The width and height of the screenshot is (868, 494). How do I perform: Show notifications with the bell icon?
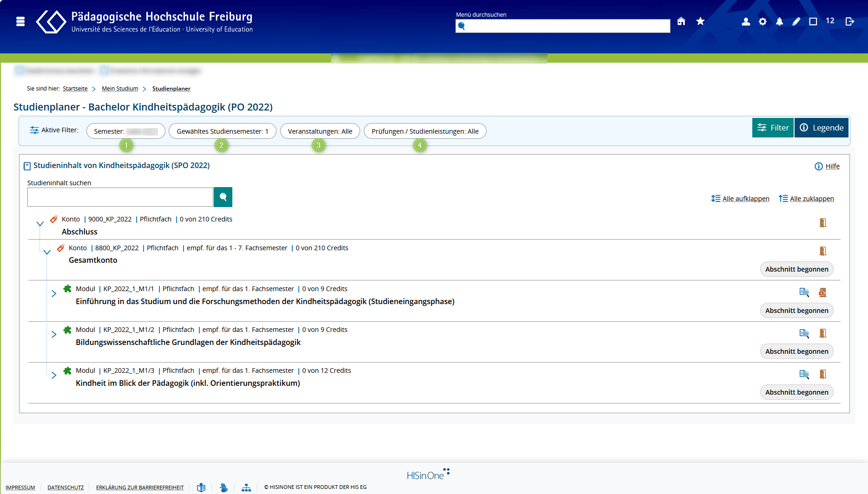click(x=779, y=21)
